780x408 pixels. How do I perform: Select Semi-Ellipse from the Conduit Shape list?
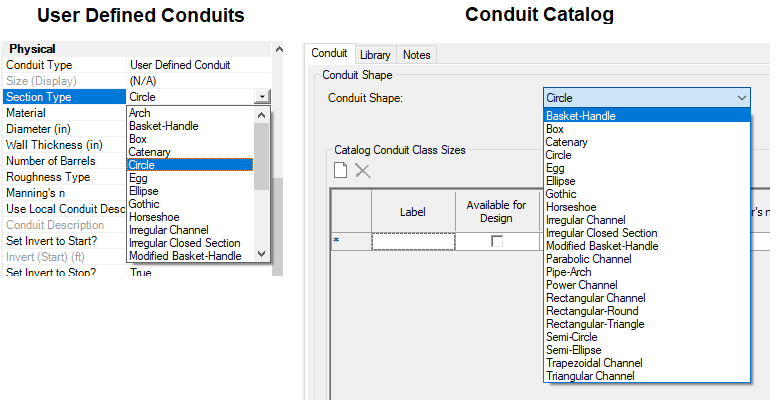(x=574, y=350)
